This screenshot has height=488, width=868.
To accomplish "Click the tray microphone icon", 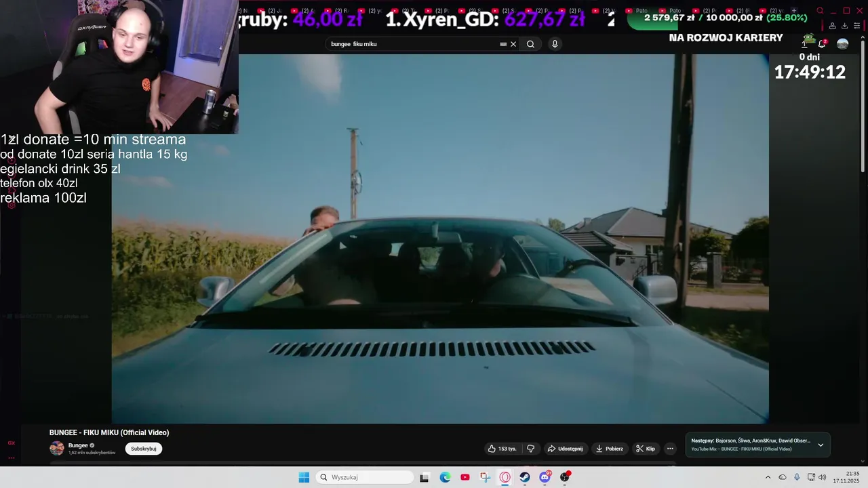I will pyautogui.click(x=797, y=477).
